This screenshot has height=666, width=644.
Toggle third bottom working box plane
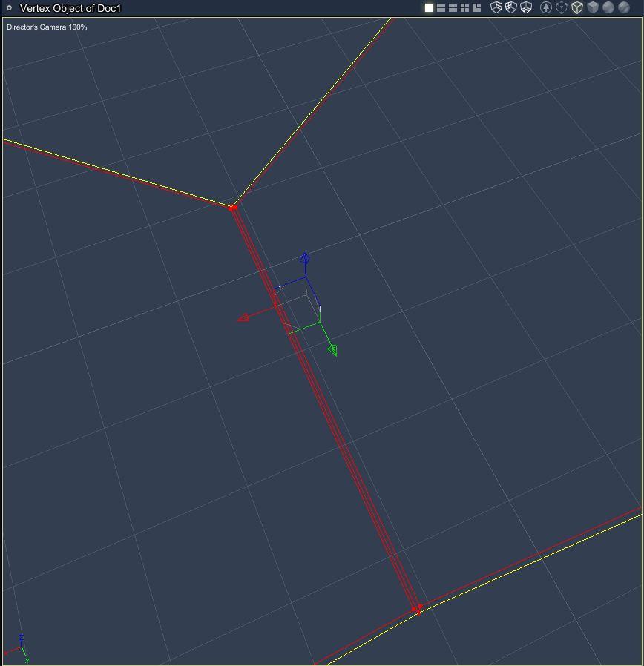(x=526, y=7)
